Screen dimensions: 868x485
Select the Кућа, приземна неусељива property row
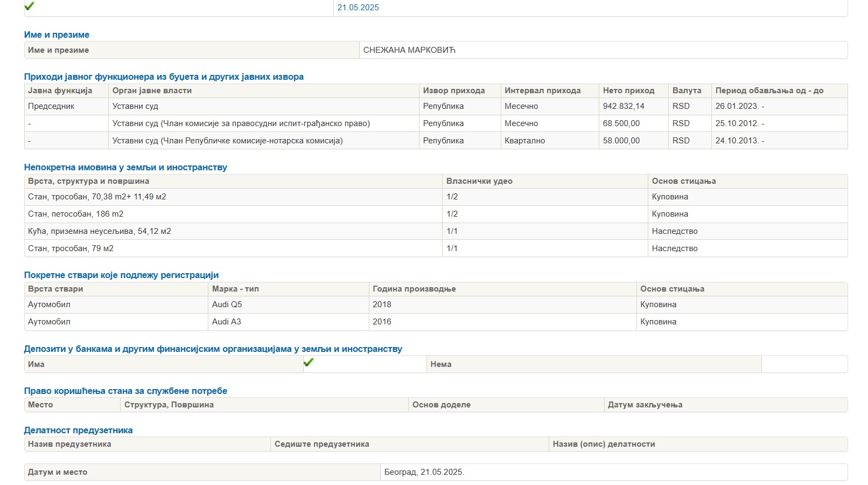tap(100, 231)
